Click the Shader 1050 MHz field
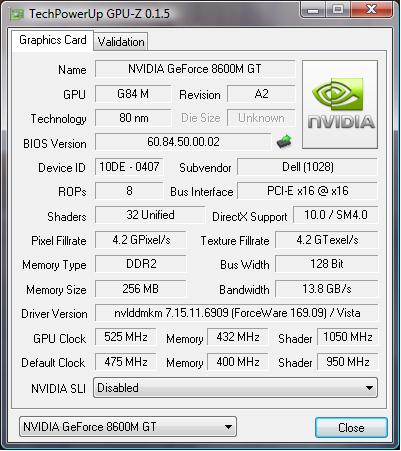Image resolution: width=401 pixels, height=451 pixels. [x=347, y=337]
